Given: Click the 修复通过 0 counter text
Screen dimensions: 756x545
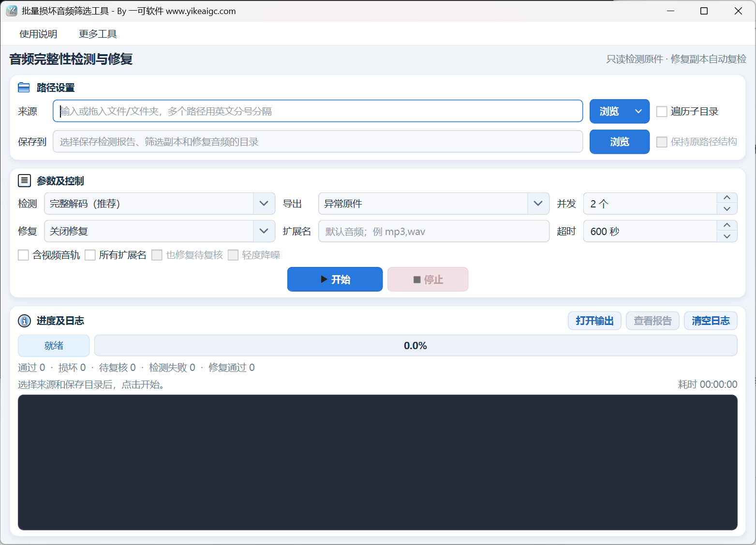Looking at the screenshot, I should [x=232, y=368].
